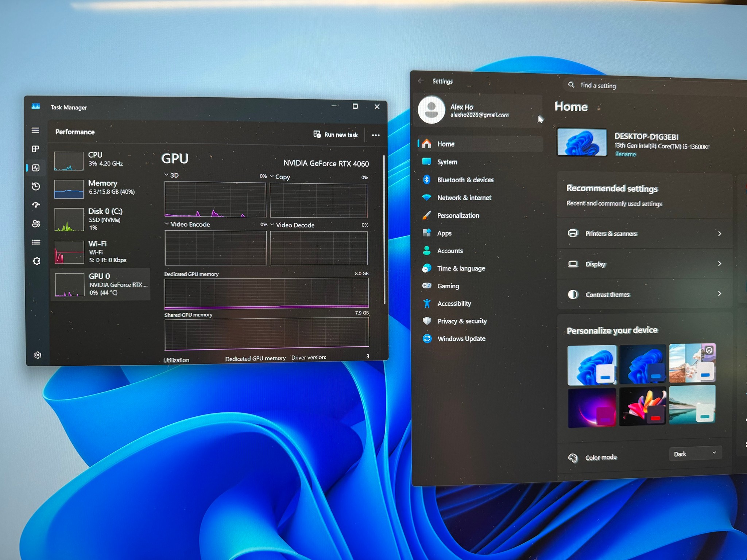The width and height of the screenshot is (747, 560).
Task: Open Startup apps icon in Task Manager
Action: [36, 205]
